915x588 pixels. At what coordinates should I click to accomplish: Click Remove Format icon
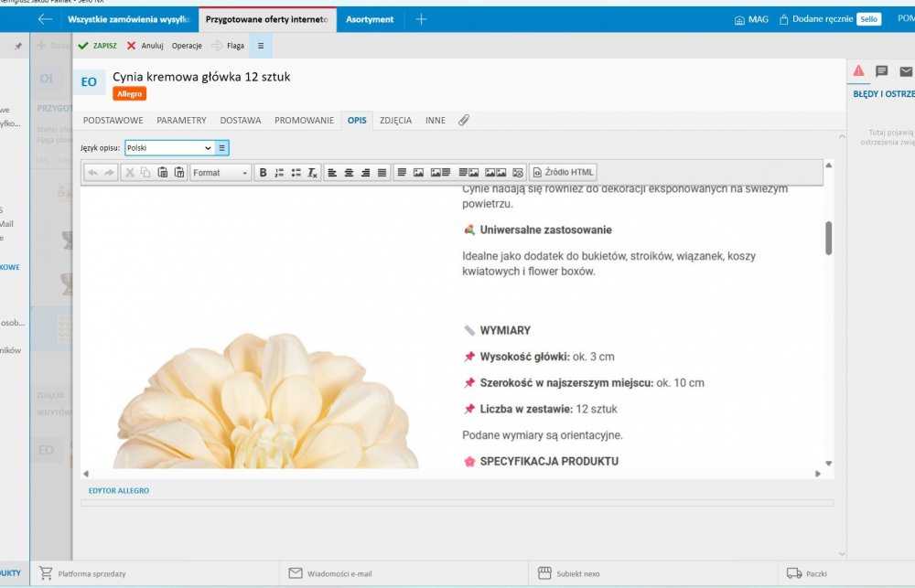click(x=313, y=173)
